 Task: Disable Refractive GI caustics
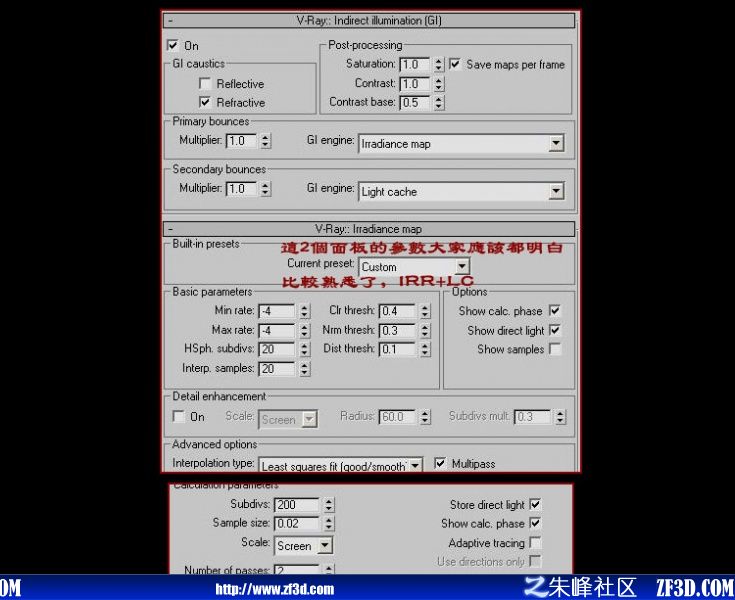(x=204, y=102)
